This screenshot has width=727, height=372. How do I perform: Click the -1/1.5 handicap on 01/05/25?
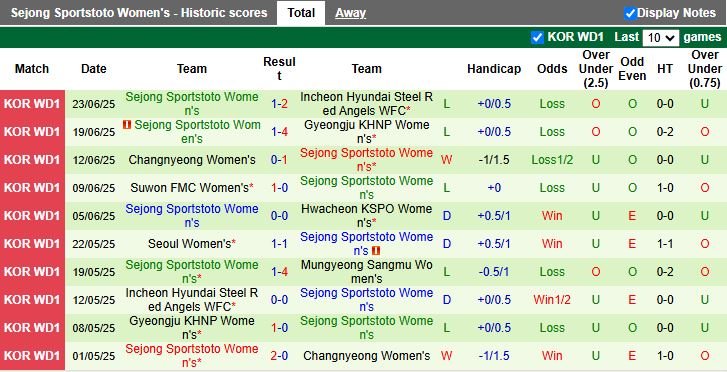(x=494, y=356)
